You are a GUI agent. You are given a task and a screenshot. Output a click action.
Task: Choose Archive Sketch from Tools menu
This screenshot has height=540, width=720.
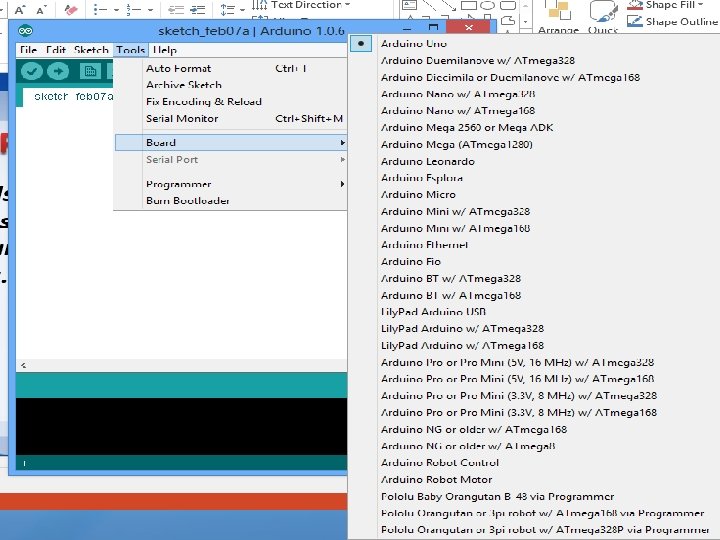230,85
